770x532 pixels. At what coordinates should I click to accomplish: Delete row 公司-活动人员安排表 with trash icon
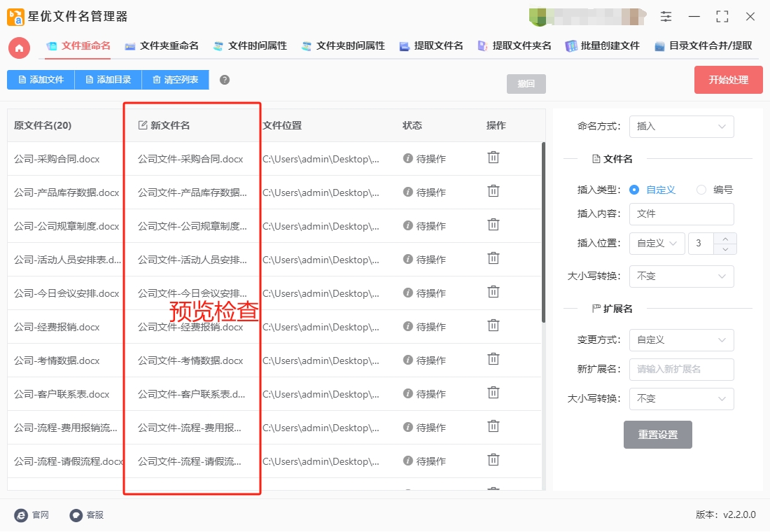[493, 258]
